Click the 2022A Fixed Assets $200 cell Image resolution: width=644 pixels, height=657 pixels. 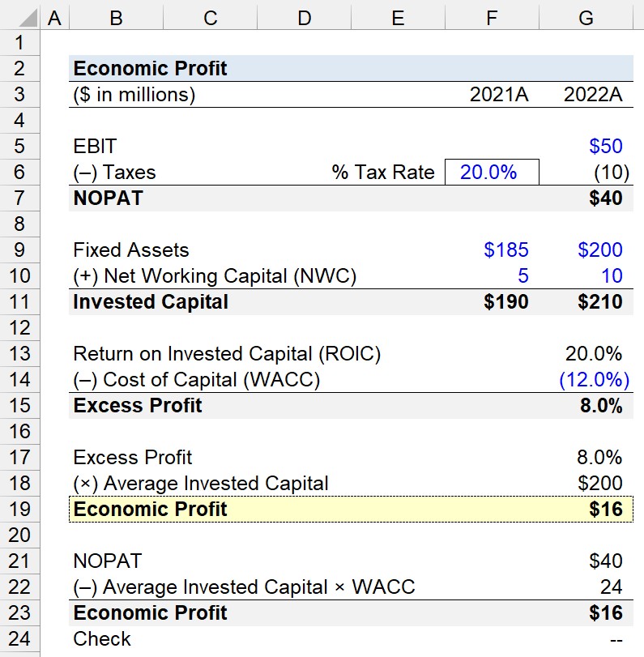(x=586, y=250)
